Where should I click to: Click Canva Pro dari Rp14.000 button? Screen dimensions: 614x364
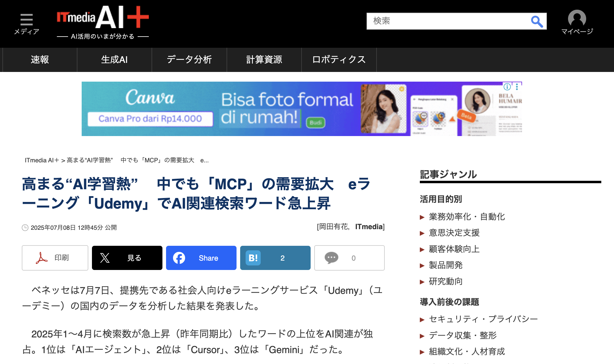coord(150,119)
